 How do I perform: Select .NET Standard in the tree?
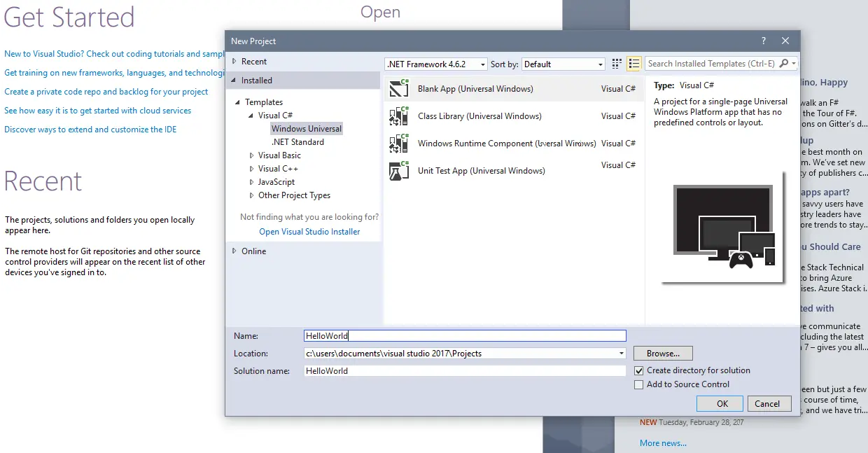tap(297, 142)
